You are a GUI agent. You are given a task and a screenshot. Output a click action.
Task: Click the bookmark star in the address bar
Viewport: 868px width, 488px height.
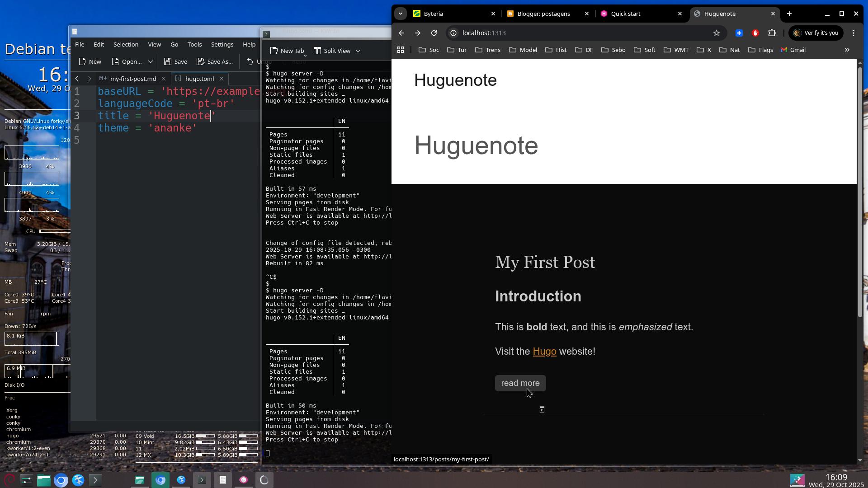click(x=716, y=33)
